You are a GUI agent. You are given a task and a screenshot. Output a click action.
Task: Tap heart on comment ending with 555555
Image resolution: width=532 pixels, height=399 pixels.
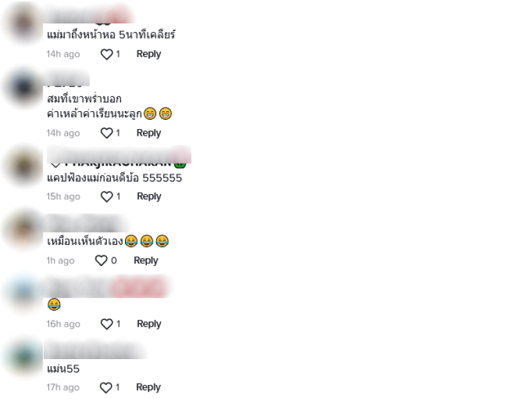[106, 196]
